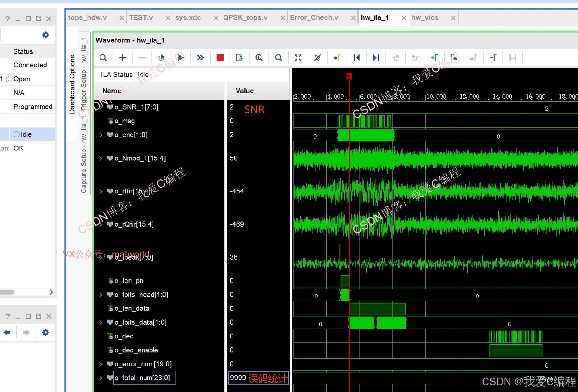Switch to the tops_hdw.v tab

[87, 18]
